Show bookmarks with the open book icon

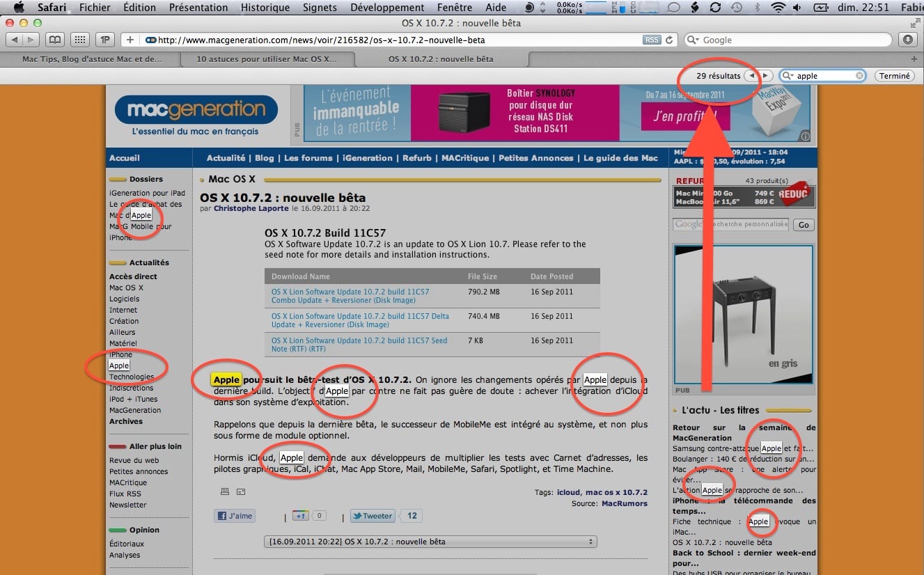(x=54, y=40)
